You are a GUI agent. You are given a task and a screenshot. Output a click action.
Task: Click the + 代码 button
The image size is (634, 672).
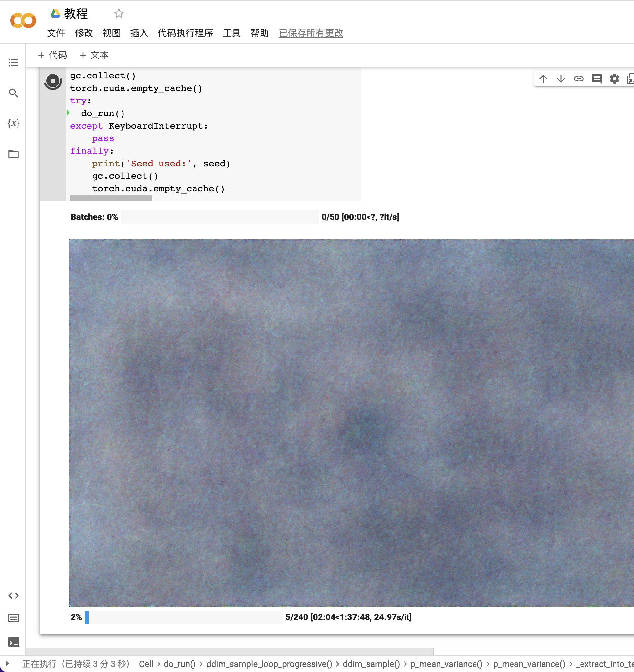tap(53, 55)
